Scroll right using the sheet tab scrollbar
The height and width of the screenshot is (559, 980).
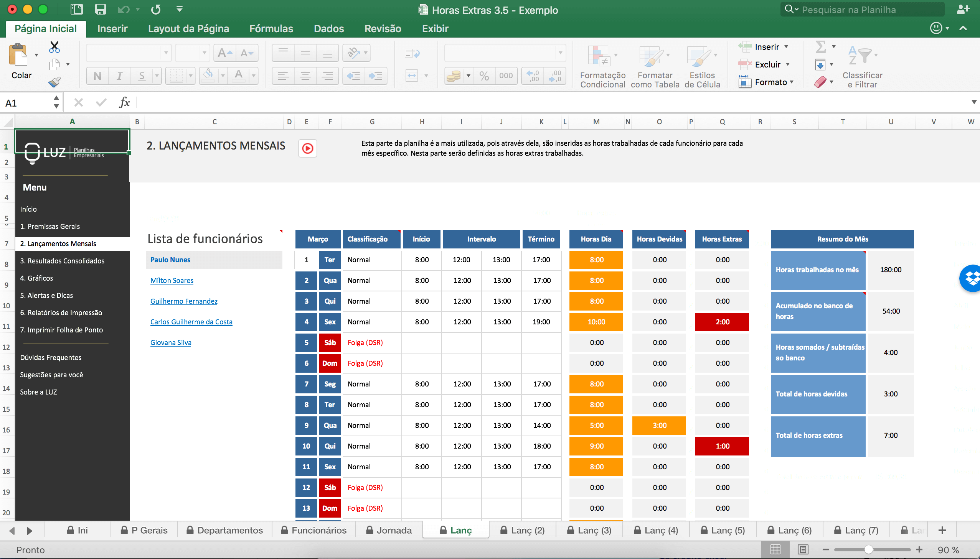30,531
